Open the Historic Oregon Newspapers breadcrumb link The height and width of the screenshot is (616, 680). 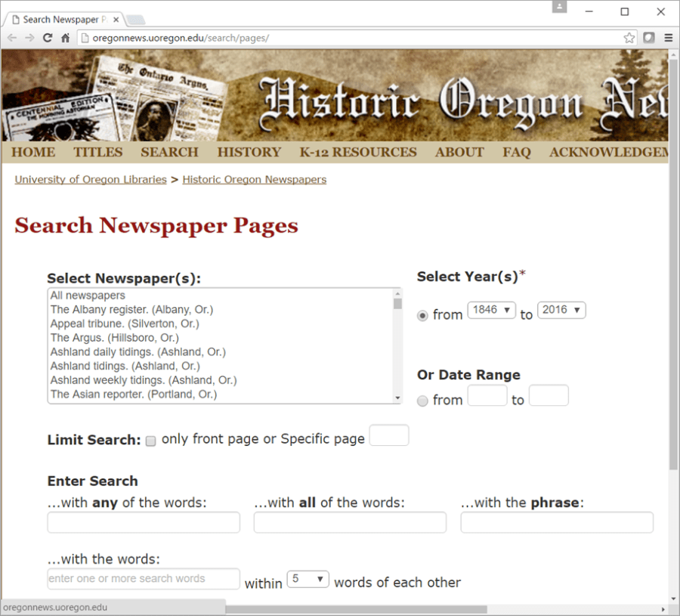[x=254, y=180]
